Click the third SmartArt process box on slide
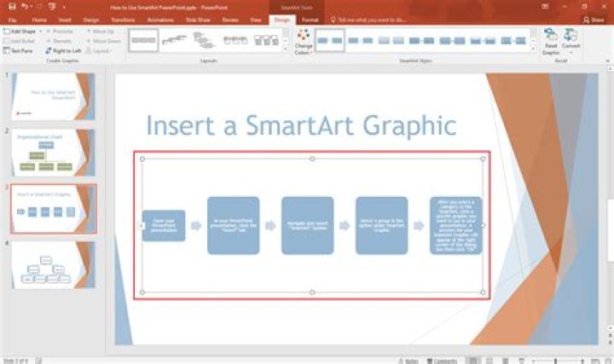Screen dimensions: 614x364 (307, 225)
